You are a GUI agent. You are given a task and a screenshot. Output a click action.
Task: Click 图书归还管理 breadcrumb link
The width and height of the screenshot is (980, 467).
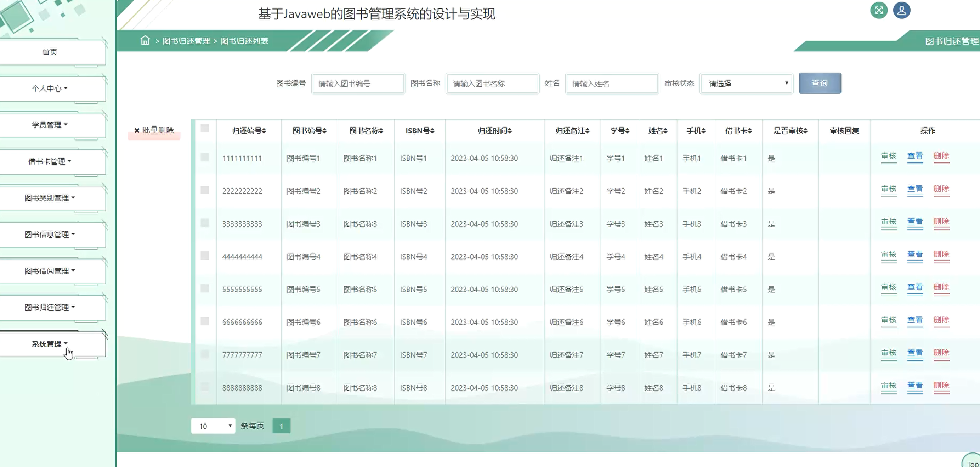pos(186,41)
